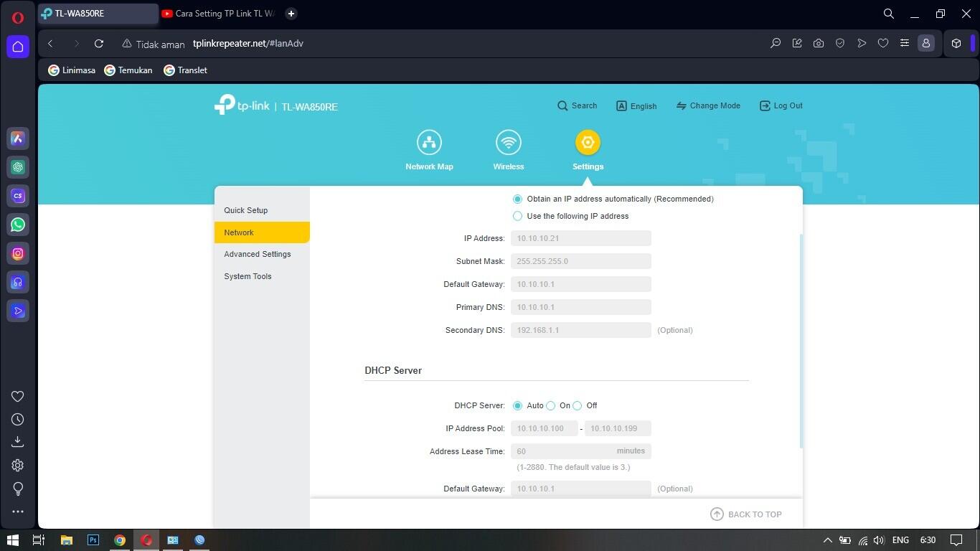The height and width of the screenshot is (551, 980).
Task: Open a new browser tab
Action: click(291, 14)
